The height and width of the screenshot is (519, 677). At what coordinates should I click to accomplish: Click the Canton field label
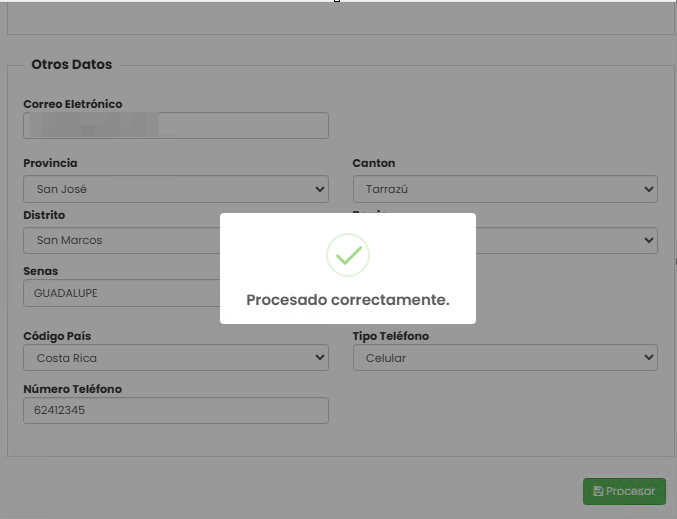tap(374, 163)
